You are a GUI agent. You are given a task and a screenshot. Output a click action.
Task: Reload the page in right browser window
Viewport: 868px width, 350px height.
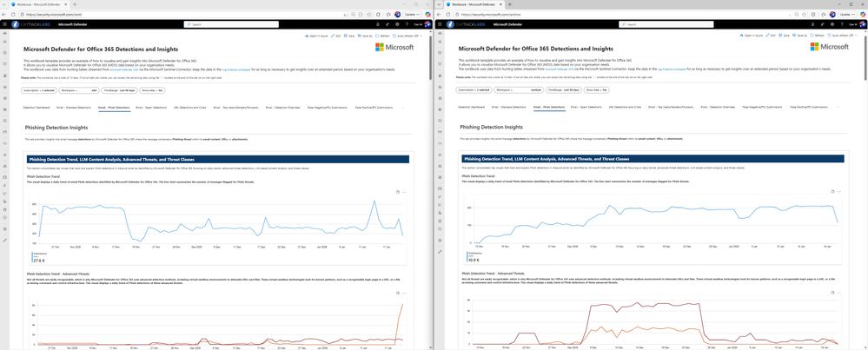[448, 15]
